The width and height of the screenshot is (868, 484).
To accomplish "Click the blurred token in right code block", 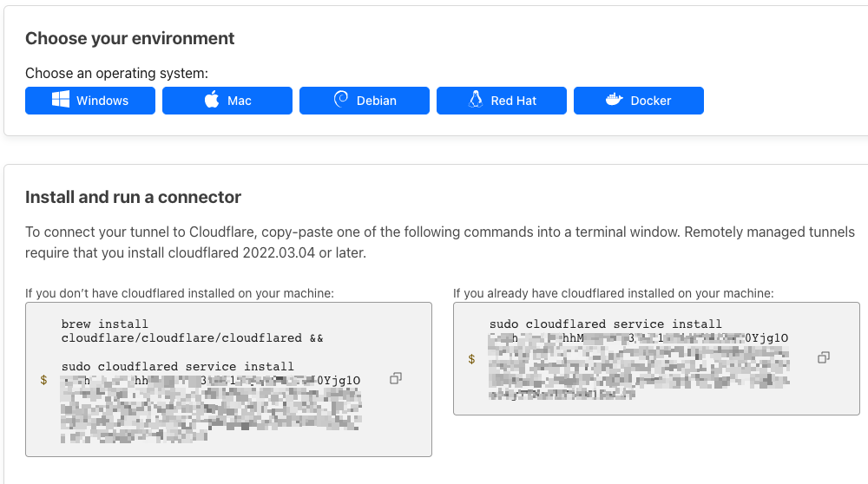I will pyautogui.click(x=639, y=364).
